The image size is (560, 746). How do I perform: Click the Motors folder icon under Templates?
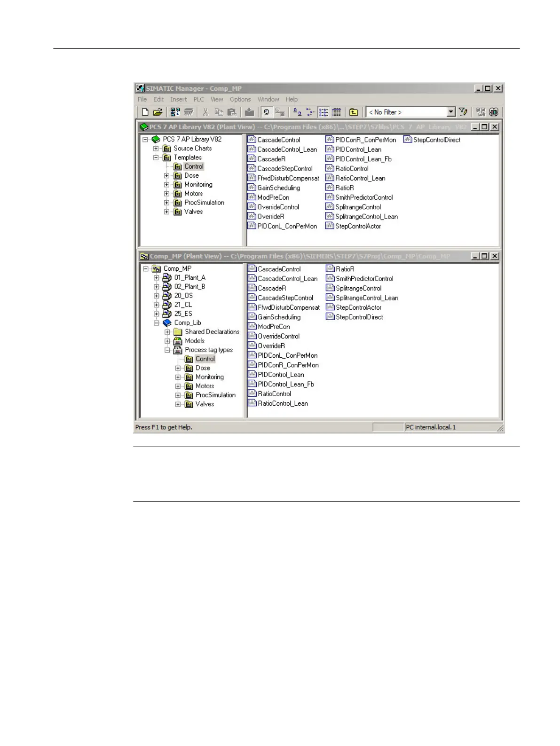pyautogui.click(x=178, y=194)
